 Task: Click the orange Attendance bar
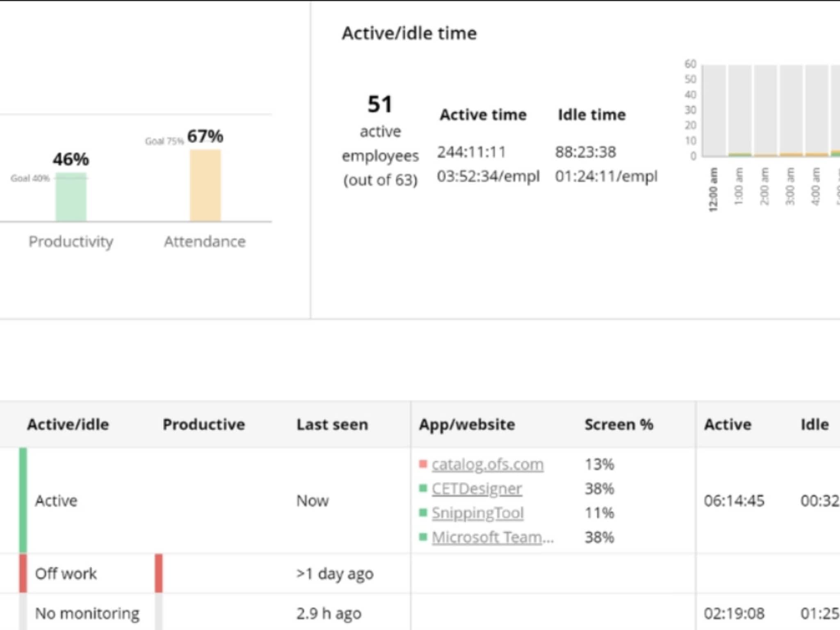[x=205, y=185]
